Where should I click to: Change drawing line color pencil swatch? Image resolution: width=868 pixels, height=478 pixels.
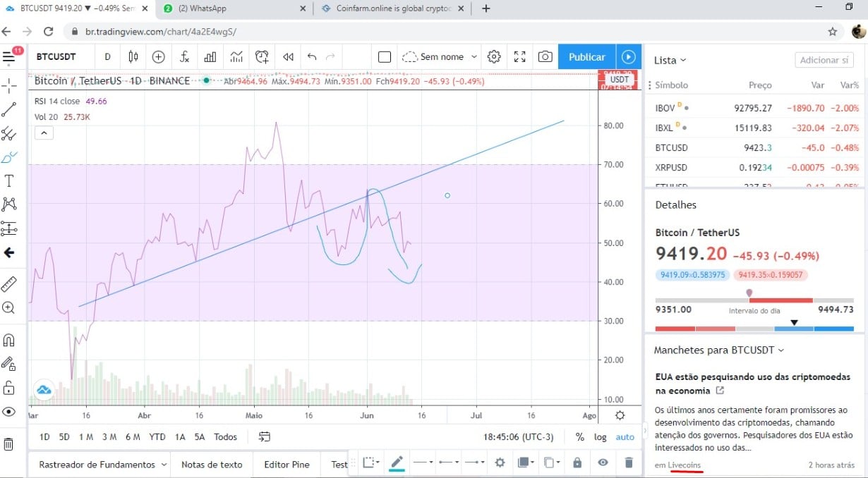coord(397,463)
